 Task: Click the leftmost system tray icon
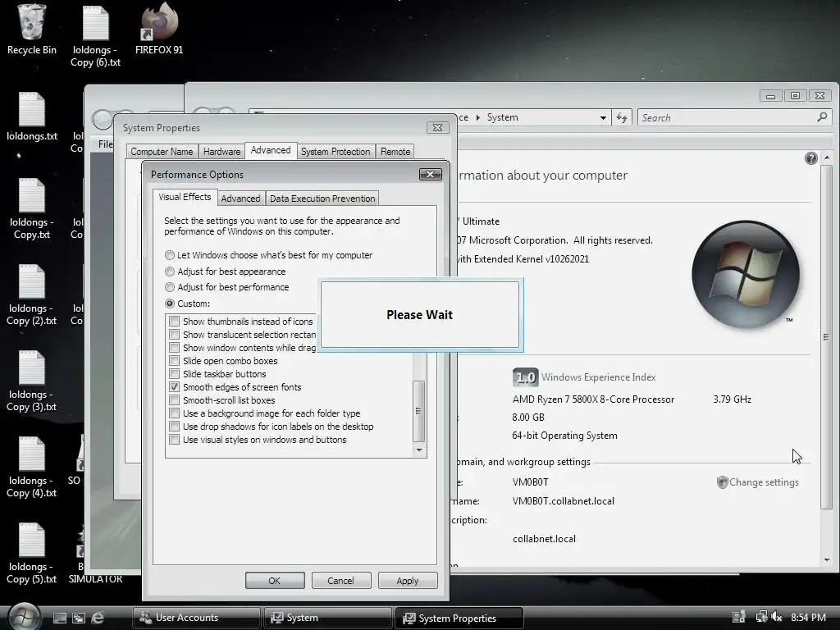739,617
